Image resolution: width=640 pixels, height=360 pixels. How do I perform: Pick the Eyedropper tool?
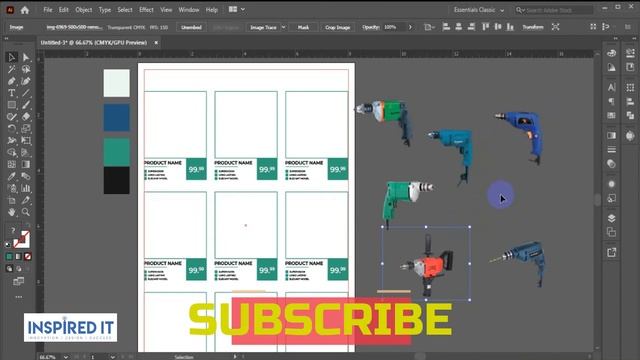click(x=11, y=176)
